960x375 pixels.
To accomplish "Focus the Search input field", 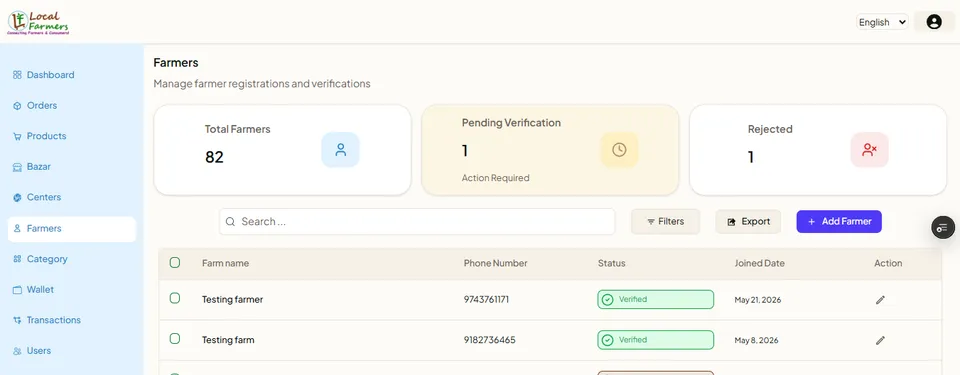I will click(x=417, y=222).
